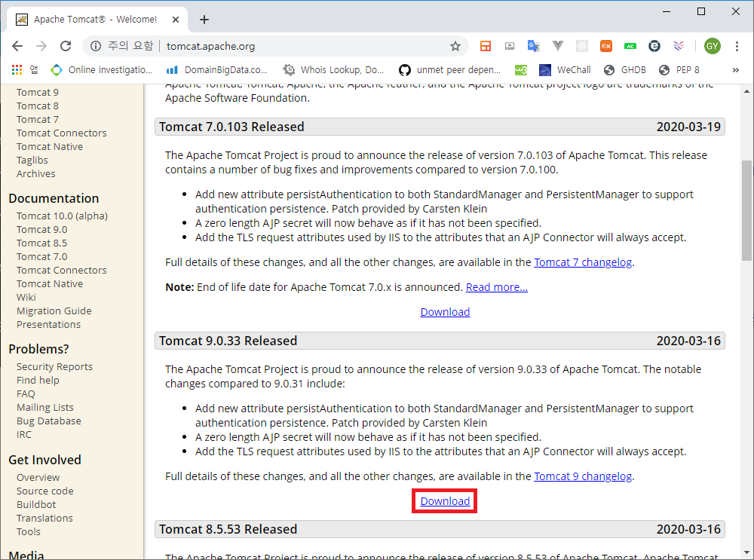Click the orange EX extension icon
The height and width of the screenshot is (560, 754).
606,46
